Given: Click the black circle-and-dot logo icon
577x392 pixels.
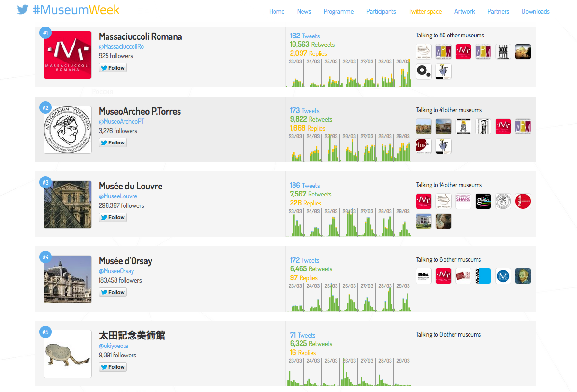Looking at the screenshot, I should (x=424, y=71).
